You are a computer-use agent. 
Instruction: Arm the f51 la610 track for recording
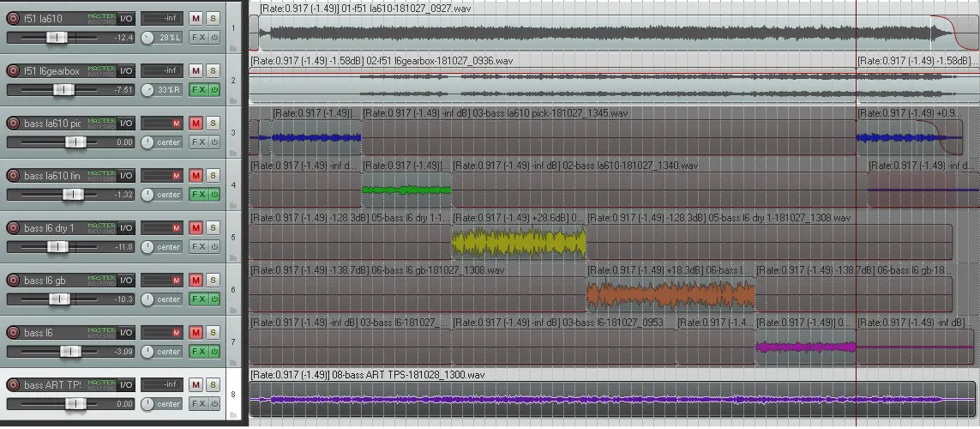tap(13, 18)
